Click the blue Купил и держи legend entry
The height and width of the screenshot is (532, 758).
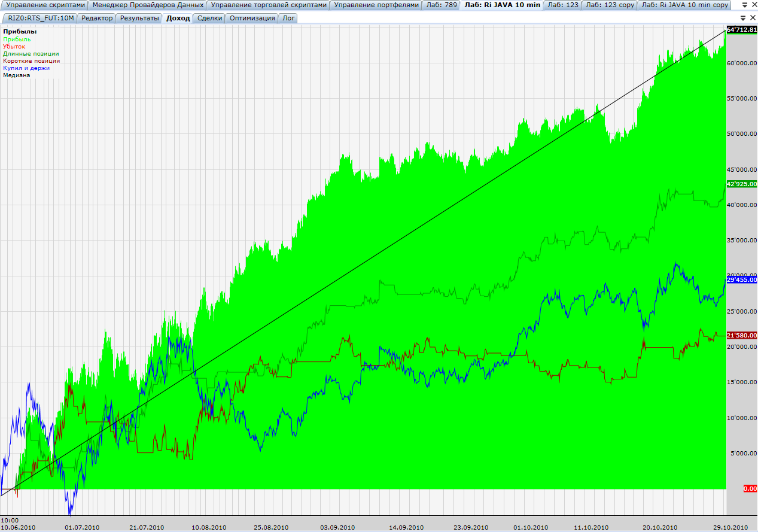tap(26, 68)
